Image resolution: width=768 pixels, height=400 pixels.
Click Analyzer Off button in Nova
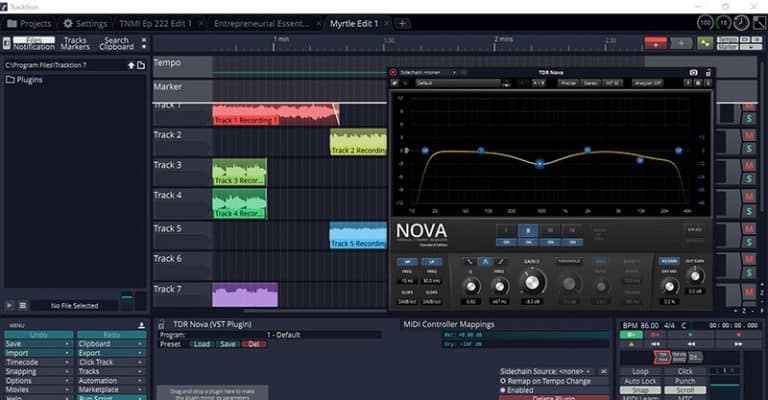point(647,83)
